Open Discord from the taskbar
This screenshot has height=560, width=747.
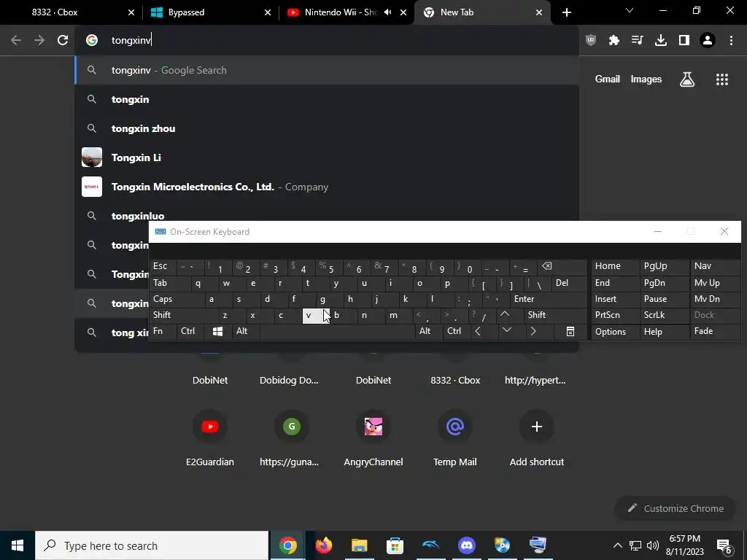[466, 545]
